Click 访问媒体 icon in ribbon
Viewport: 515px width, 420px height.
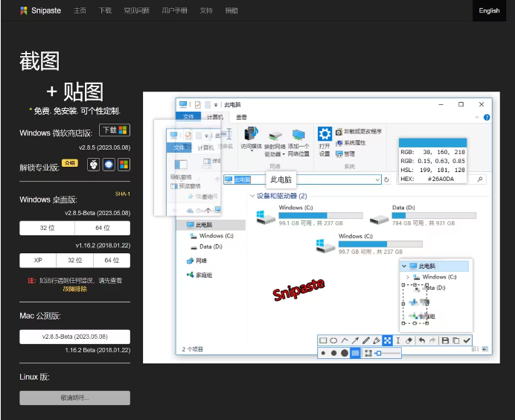click(x=252, y=134)
